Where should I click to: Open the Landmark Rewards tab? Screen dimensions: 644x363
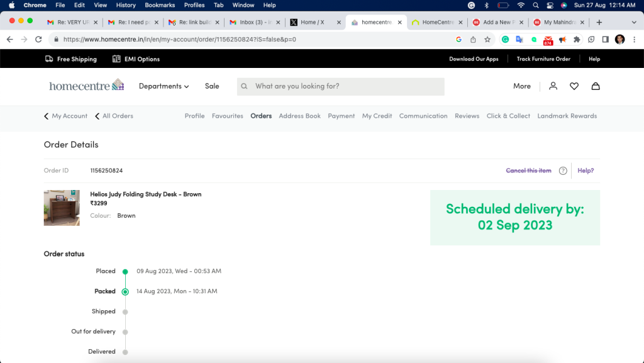pyautogui.click(x=567, y=116)
